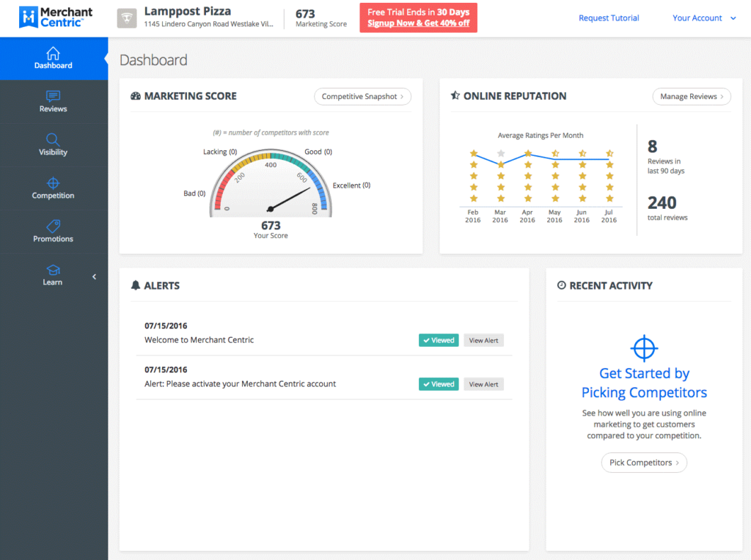
Task: Open Learn via the graduation cap icon
Action: coord(53,270)
